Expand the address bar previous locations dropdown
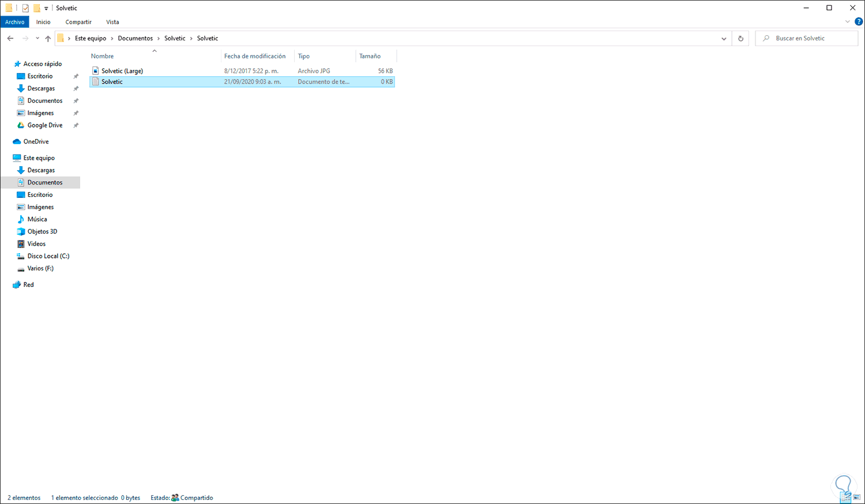The height and width of the screenshot is (504, 865). coord(724,39)
